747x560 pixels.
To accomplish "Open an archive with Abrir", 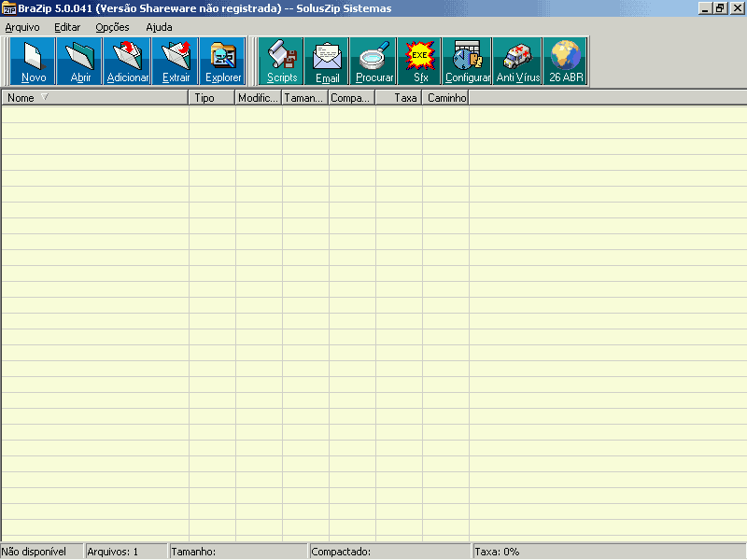I will point(81,62).
